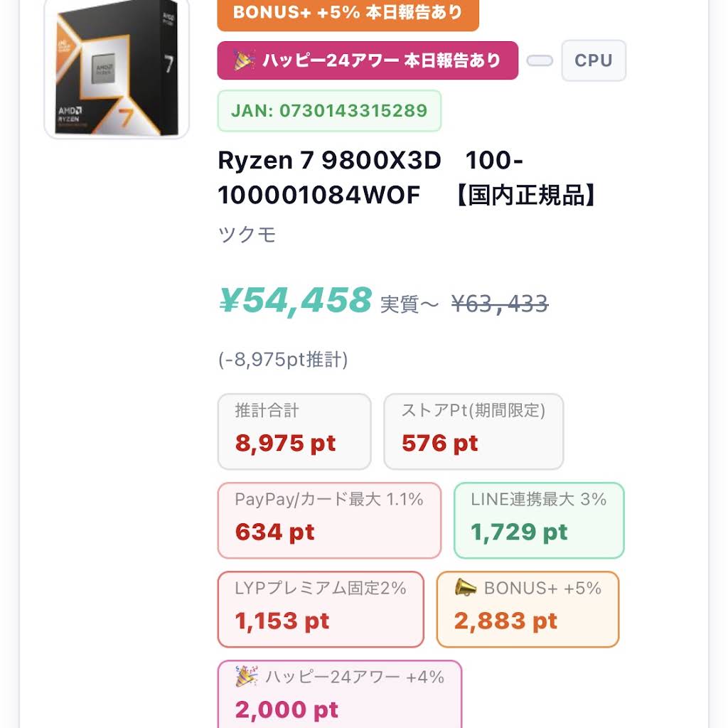The image size is (728, 728).
Task: Select the LINE連携最大 3% points card
Action: [x=539, y=520]
